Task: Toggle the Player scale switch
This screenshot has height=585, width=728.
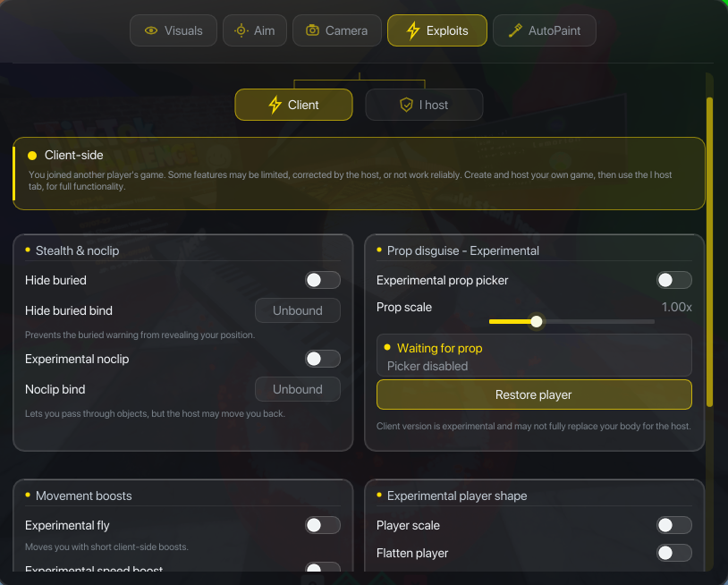Action: point(674,525)
